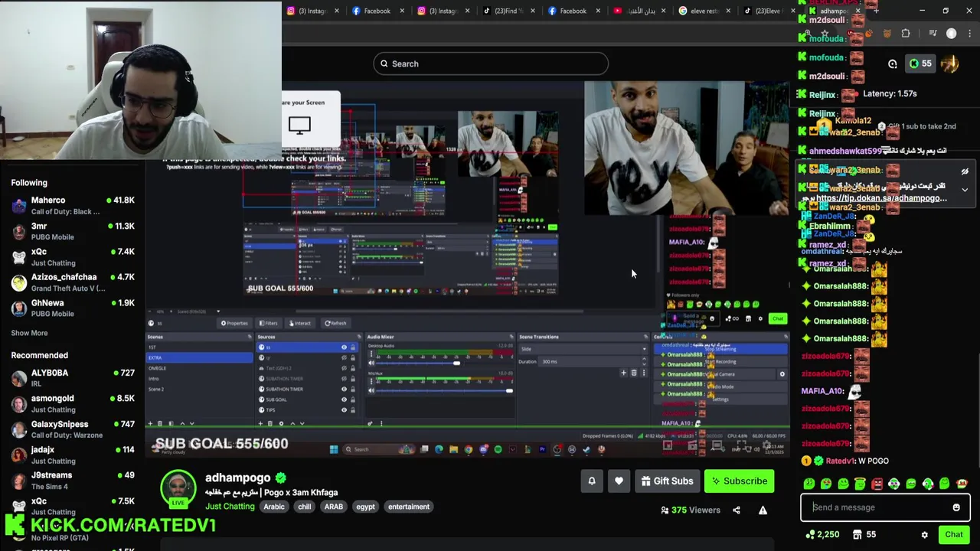Click the 2,250 channel points icon
Screen dimensions: 980x551
coord(811,535)
